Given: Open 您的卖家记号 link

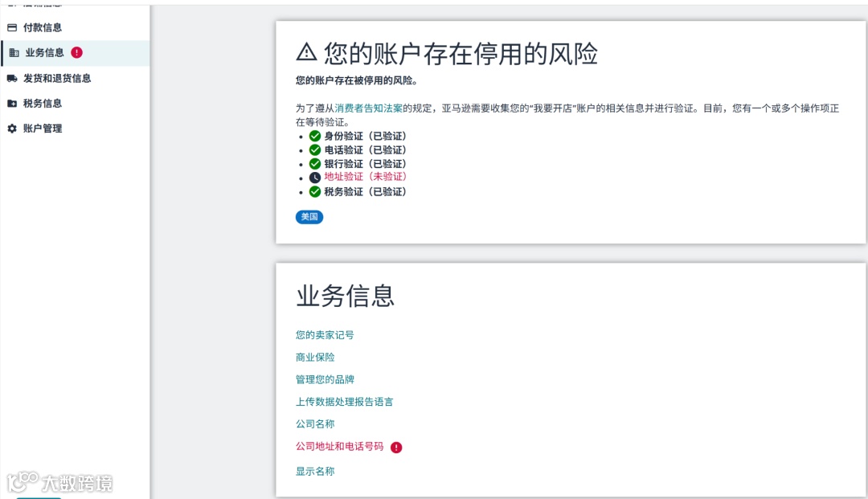Looking at the screenshot, I should 325,335.
